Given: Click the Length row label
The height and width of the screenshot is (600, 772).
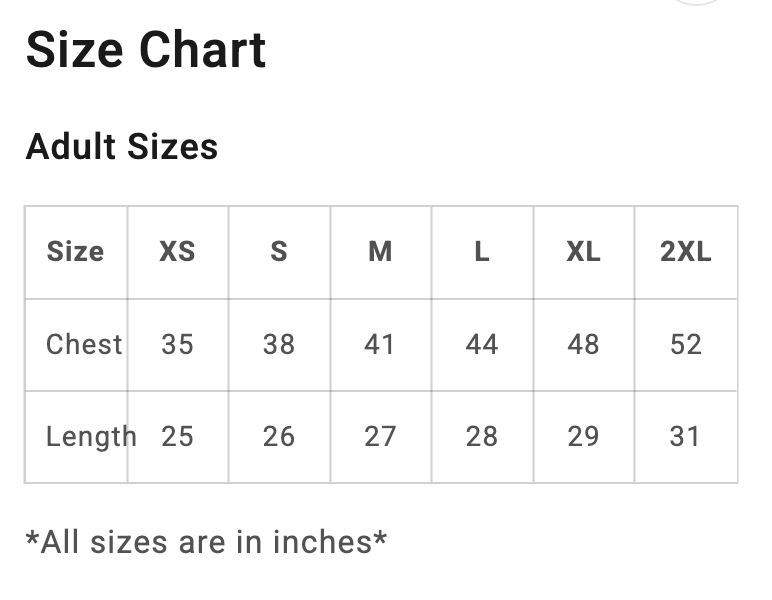Looking at the screenshot, I should pos(91,437).
